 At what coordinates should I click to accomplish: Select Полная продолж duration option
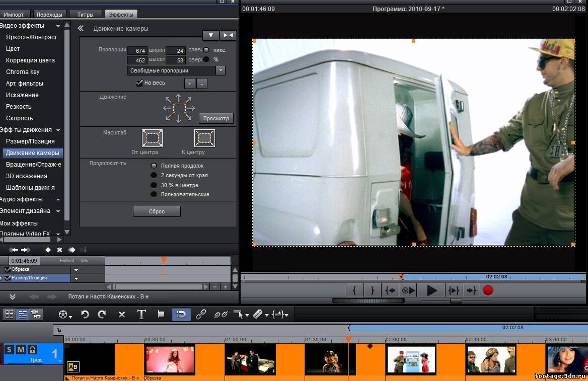point(154,166)
